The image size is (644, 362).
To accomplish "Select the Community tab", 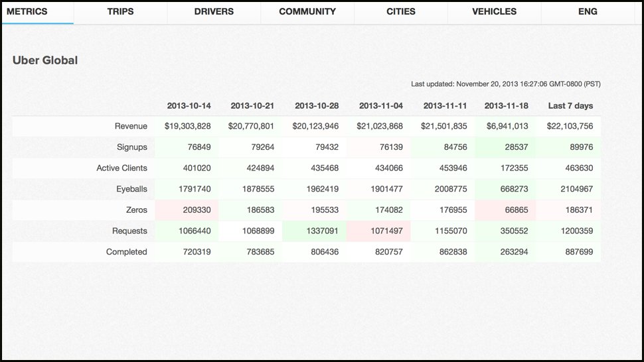I will tap(307, 12).
